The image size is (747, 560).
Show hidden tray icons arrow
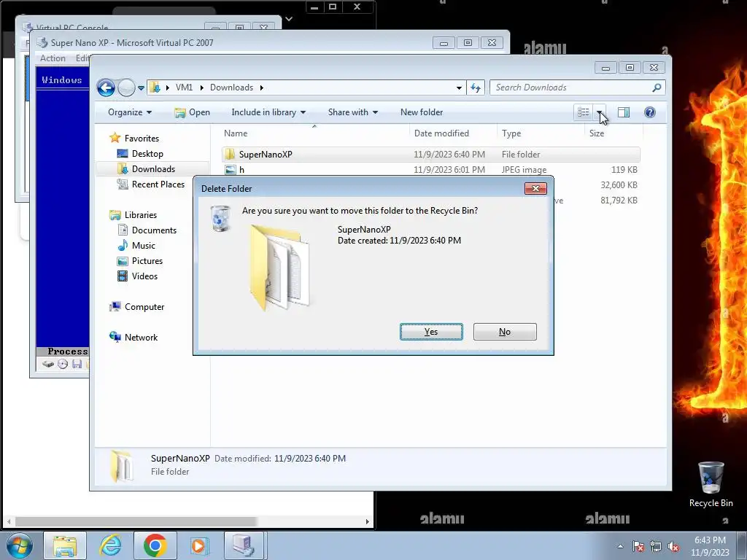(x=620, y=546)
